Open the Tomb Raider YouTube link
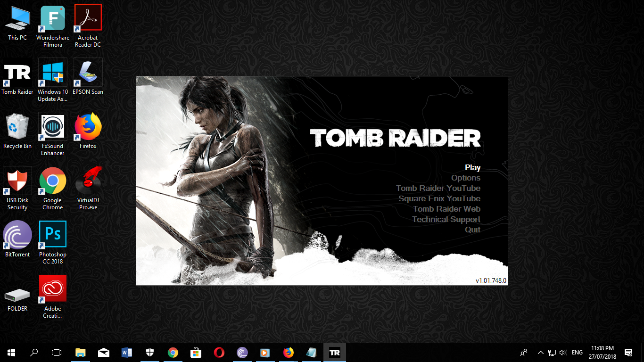 click(438, 188)
